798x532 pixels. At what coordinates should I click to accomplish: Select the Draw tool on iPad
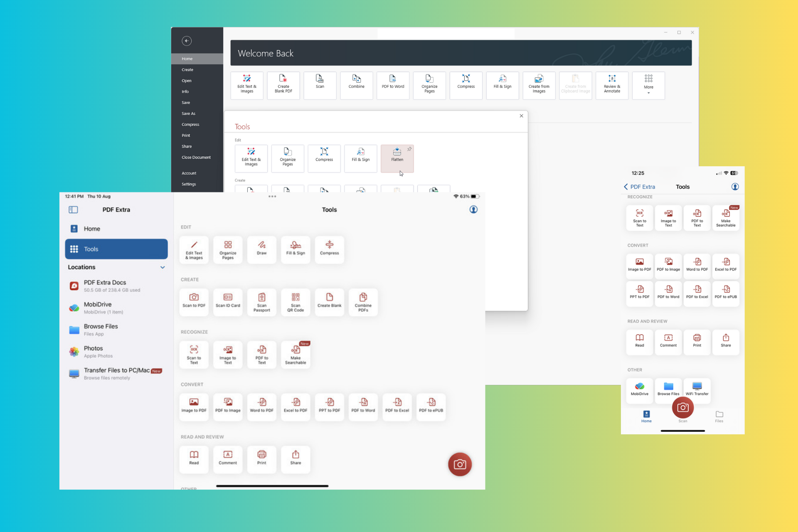(262, 249)
